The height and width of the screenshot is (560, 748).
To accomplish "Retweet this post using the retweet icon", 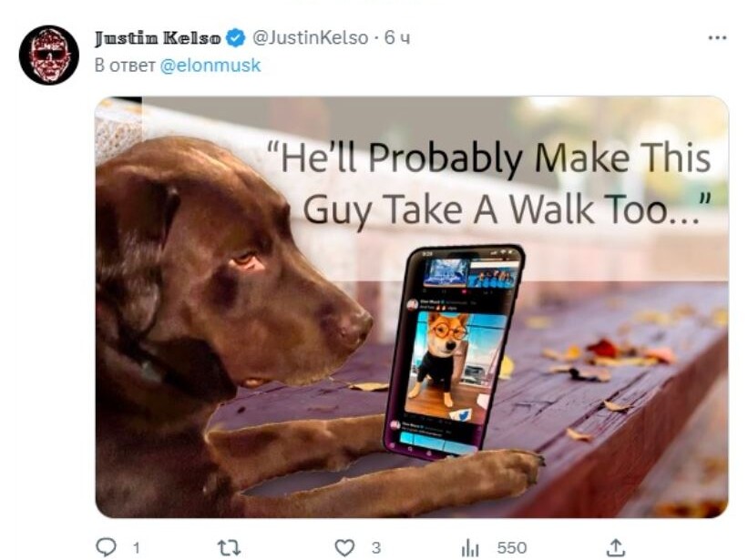I will (229, 546).
